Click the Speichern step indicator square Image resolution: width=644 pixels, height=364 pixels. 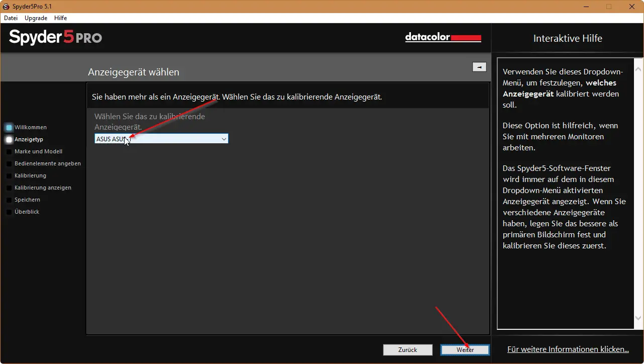pos(9,200)
